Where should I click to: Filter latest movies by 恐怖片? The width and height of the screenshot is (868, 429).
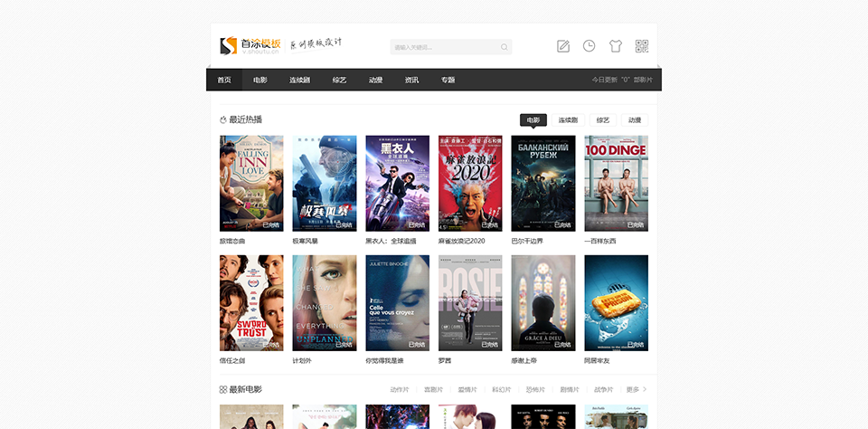[535, 390]
